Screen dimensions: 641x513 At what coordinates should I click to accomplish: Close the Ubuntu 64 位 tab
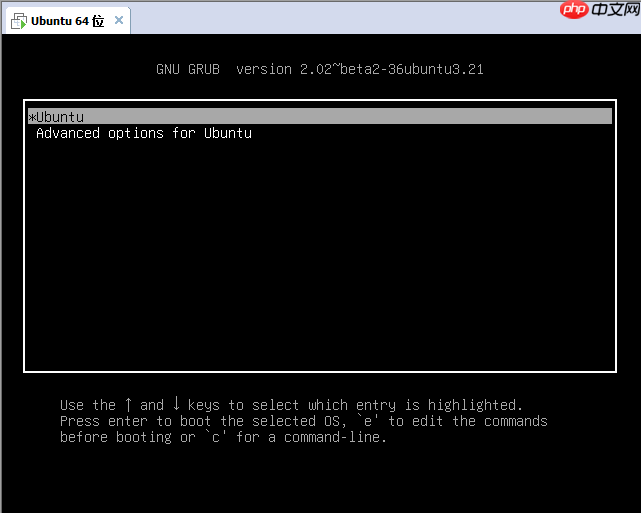point(119,20)
